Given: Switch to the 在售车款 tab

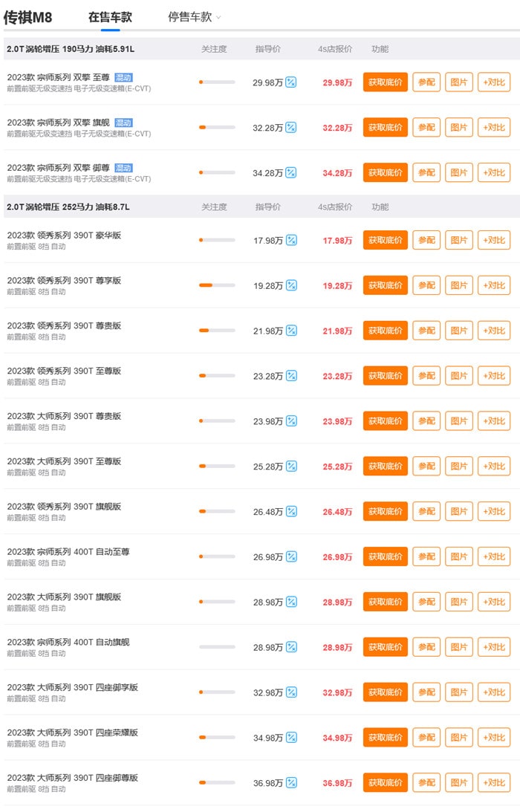Looking at the screenshot, I should 110,17.
